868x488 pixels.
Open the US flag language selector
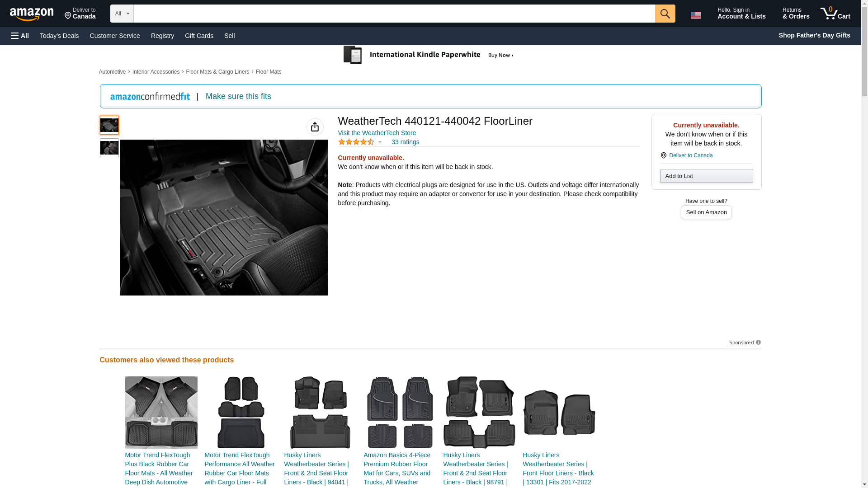[695, 15]
